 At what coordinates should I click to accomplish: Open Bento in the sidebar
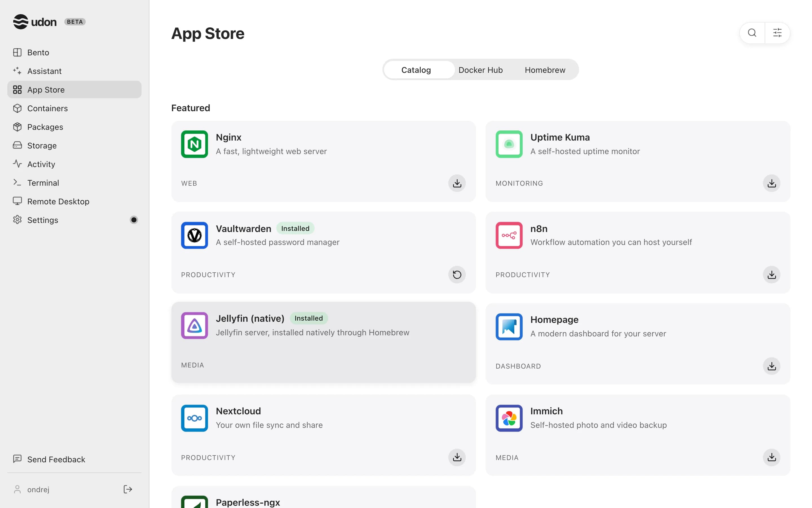[x=74, y=52]
